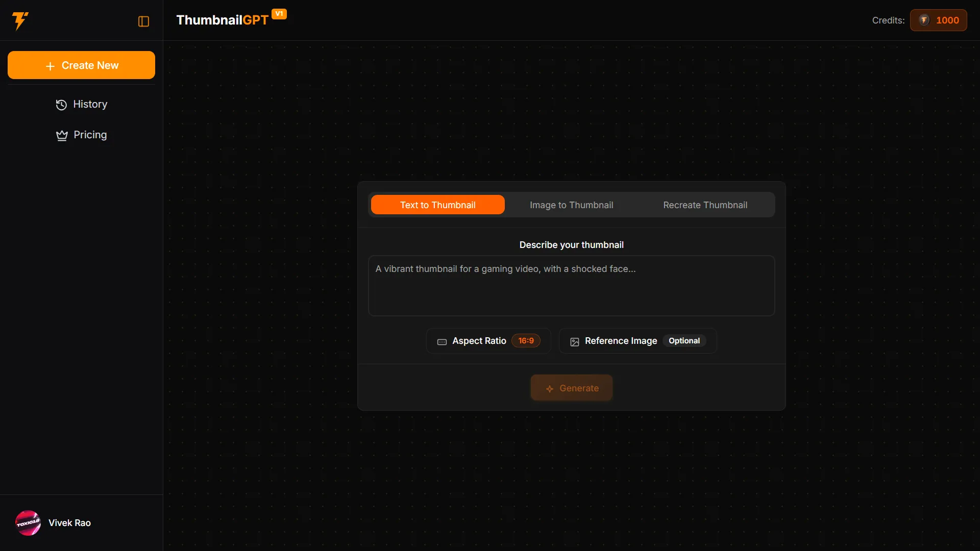Click the coin icon in the credits badge
Screen dimensions: 980x551
pyautogui.click(x=924, y=20)
